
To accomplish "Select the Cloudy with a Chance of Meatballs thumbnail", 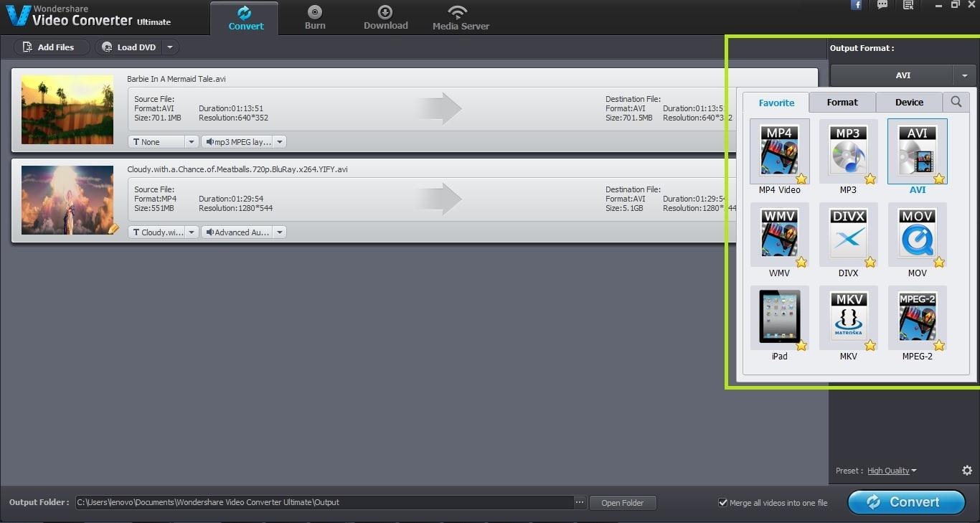I will pyautogui.click(x=67, y=200).
